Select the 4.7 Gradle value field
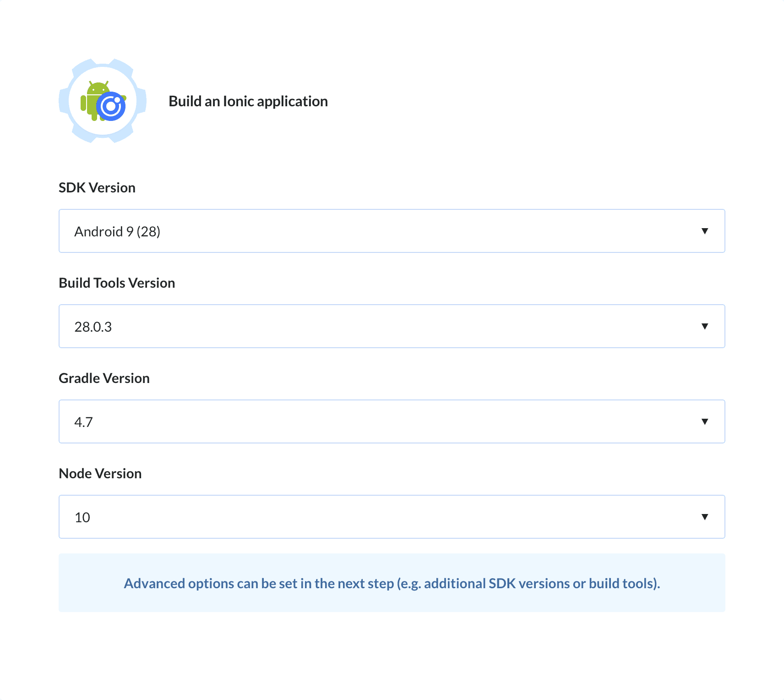The width and height of the screenshot is (784, 700). pos(83,422)
